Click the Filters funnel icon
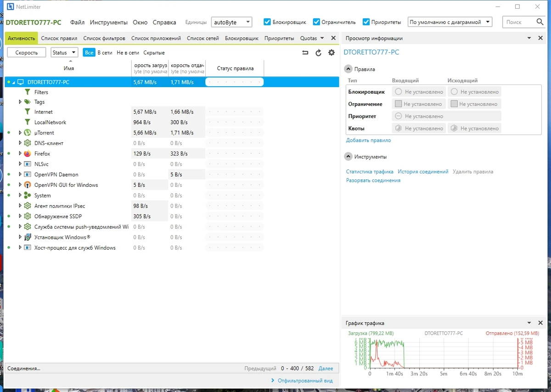551x392 pixels. pyautogui.click(x=28, y=92)
